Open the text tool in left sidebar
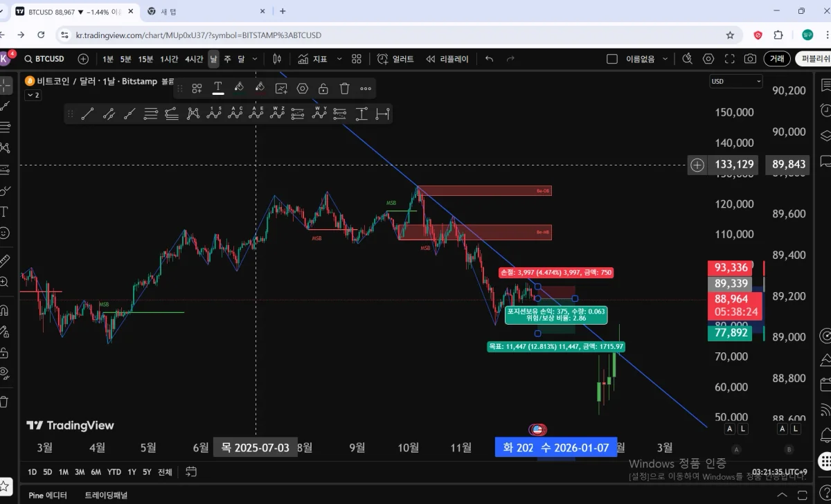The width and height of the screenshot is (831, 504). point(5,211)
